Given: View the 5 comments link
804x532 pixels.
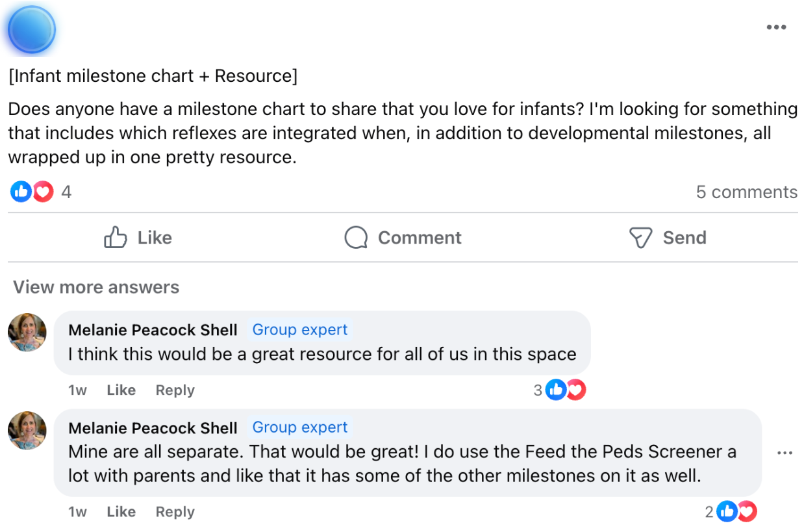Looking at the screenshot, I should click(746, 192).
